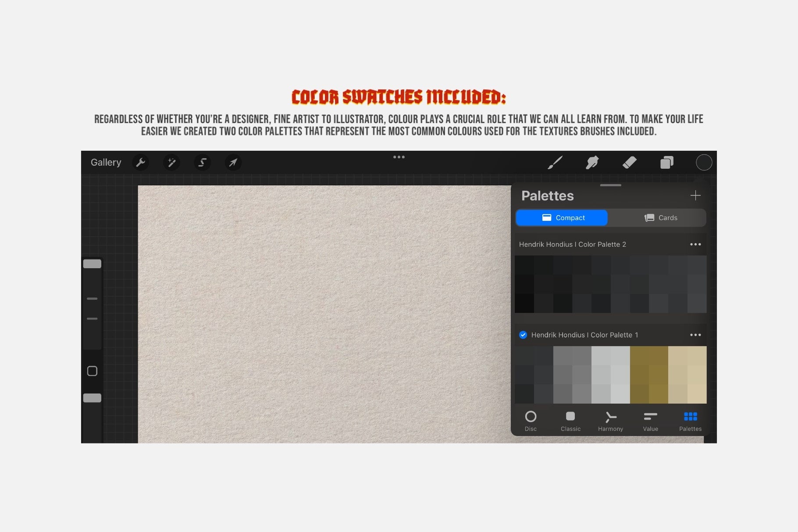798x532 pixels.
Task: Open the Actions menu with the wrench icon
Action: [141, 163]
